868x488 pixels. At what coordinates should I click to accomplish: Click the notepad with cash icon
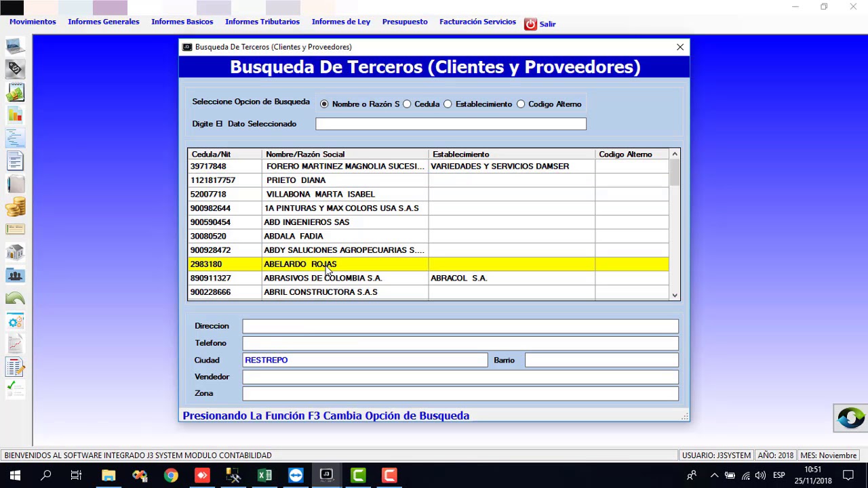pos(15,92)
